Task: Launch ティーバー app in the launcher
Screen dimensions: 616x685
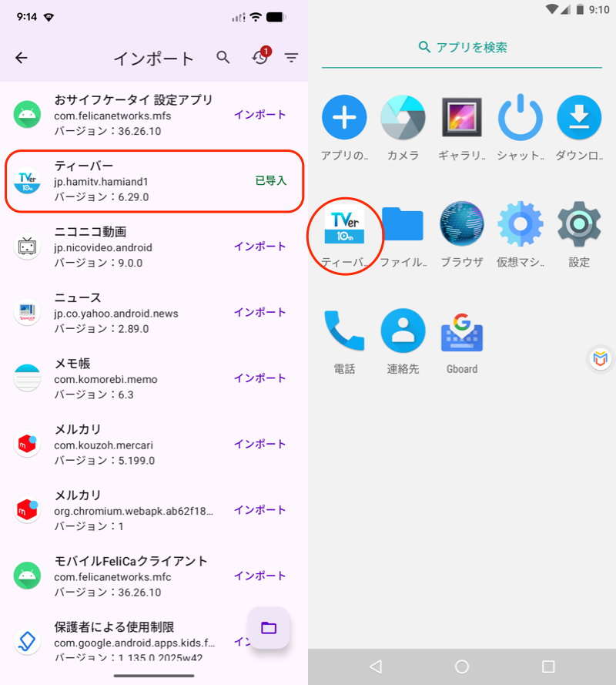Action: (344, 224)
